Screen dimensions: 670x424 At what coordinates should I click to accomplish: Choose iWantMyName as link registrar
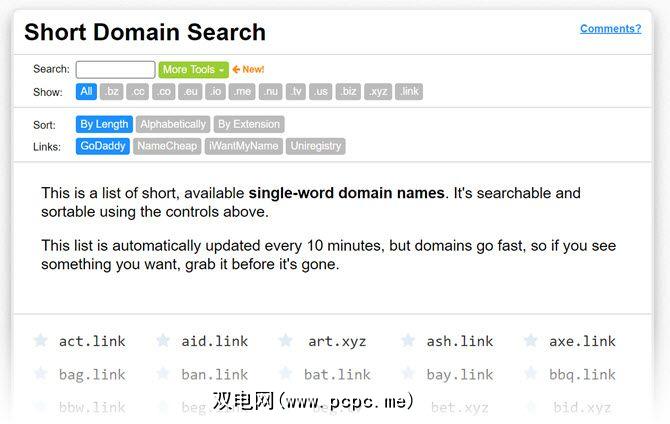click(245, 146)
